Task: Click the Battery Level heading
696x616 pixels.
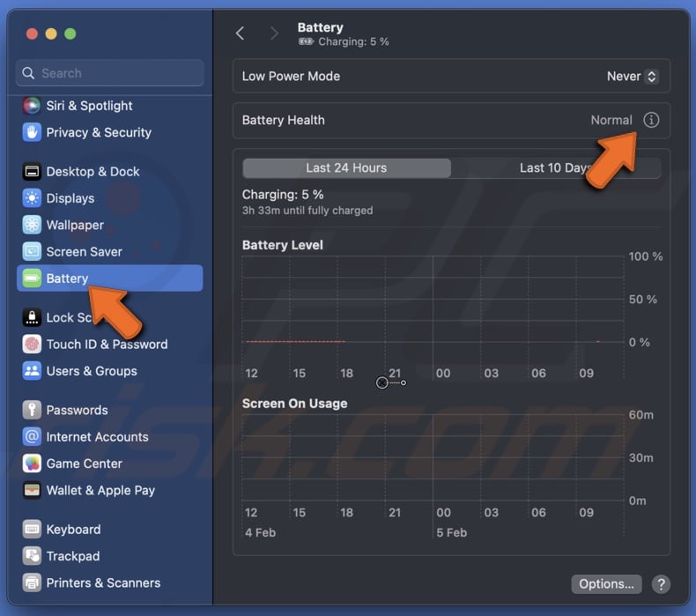Action: pyautogui.click(x=282, y=245)
